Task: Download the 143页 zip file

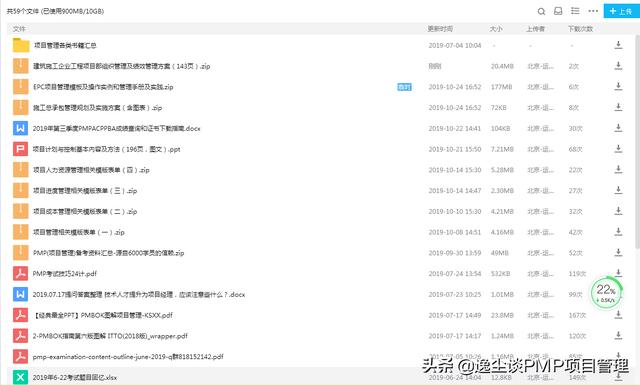Action: [x=618, y=66]
